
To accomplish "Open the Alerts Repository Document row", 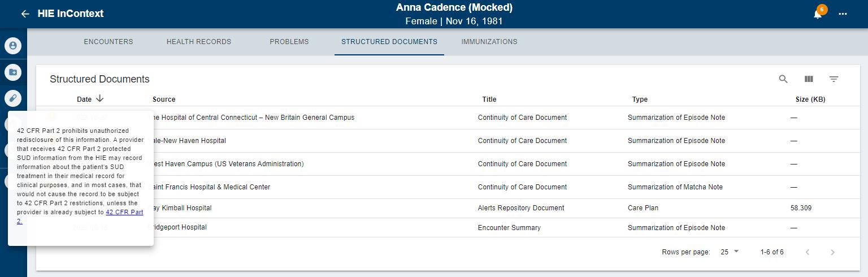I will tap(520, 208).
